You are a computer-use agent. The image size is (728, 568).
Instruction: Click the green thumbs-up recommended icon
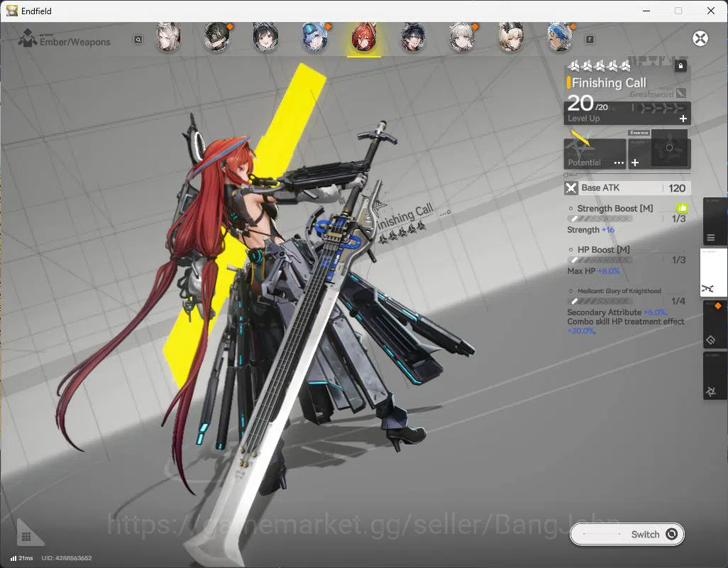(x=682, y=208)
